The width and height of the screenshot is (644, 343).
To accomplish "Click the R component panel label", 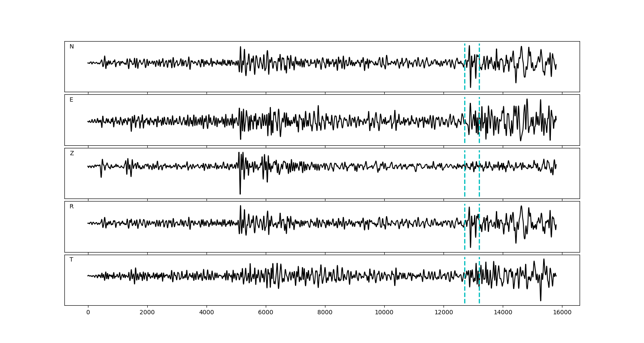I will click(x=72, y=207).
